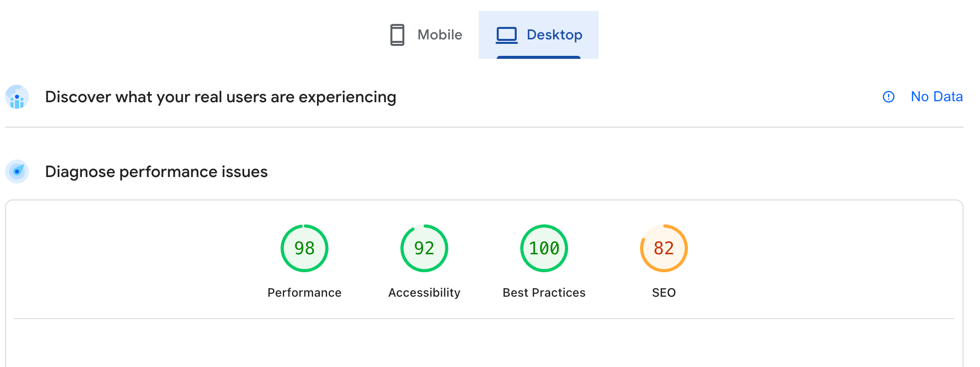Click the blue underline beneath Desktop tab
Image resolution: width=980 pixels, height=367 pixels.
(538, 57)
